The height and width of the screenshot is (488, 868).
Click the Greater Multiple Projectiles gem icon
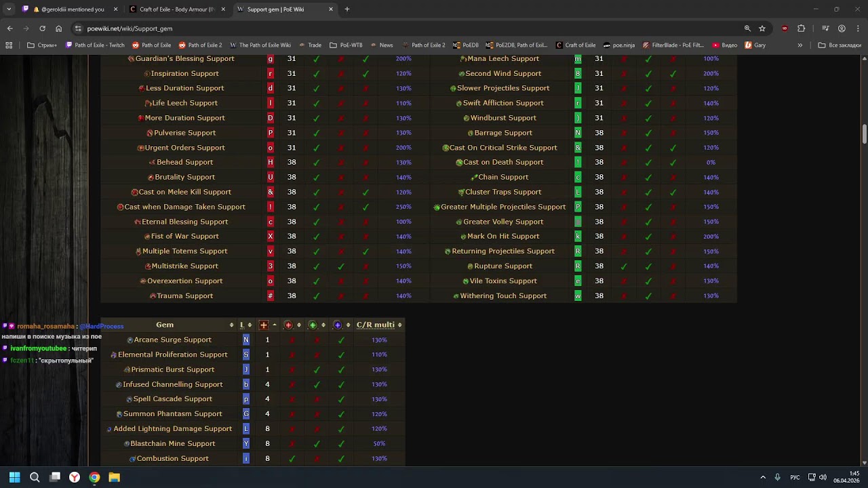[437, 207]
